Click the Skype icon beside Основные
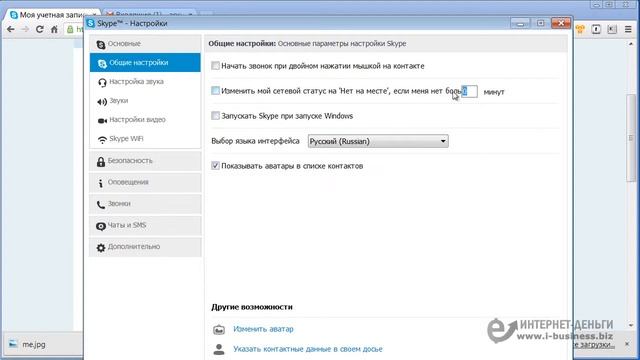Viewport: 640px width, 360px height. click(101, 44)
